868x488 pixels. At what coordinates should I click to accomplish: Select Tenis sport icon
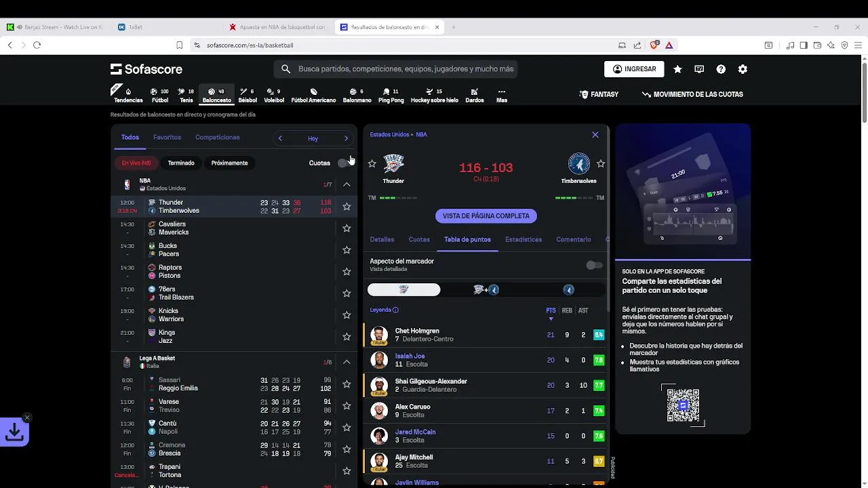186,95
